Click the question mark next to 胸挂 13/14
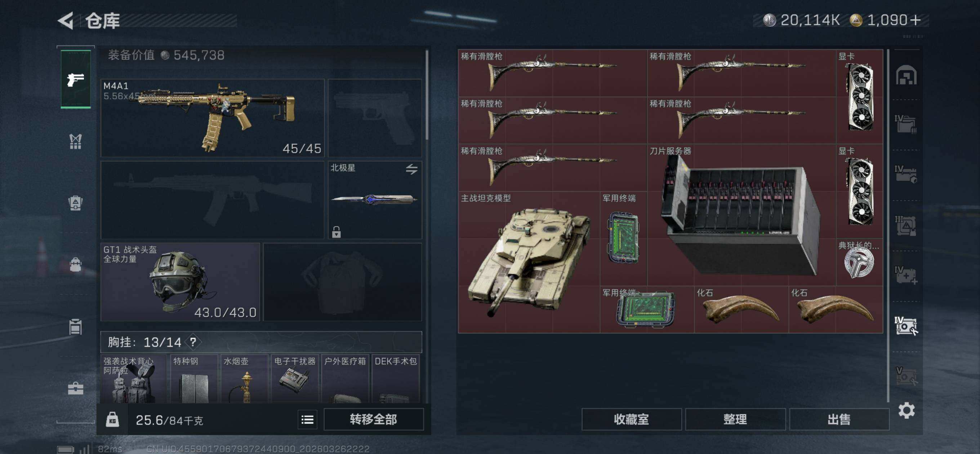The image size is (980, 454). (x=193, y=342)
